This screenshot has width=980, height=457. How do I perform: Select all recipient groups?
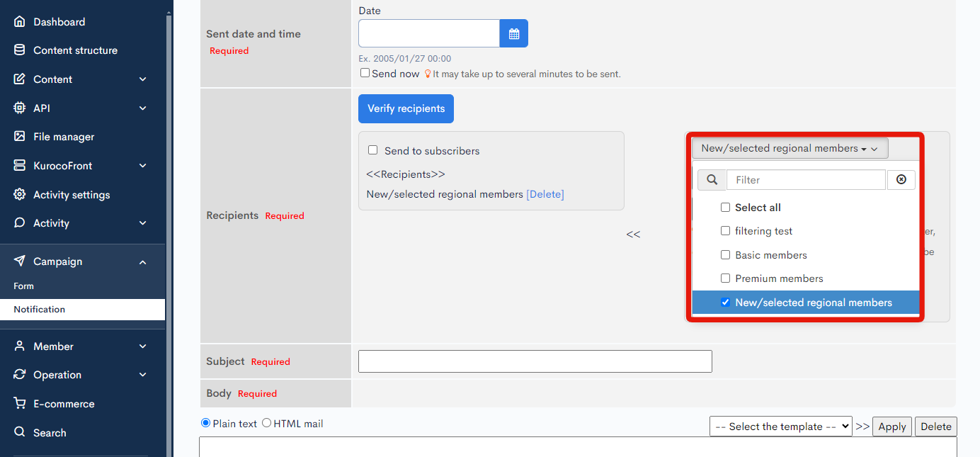tap(725, 207)
